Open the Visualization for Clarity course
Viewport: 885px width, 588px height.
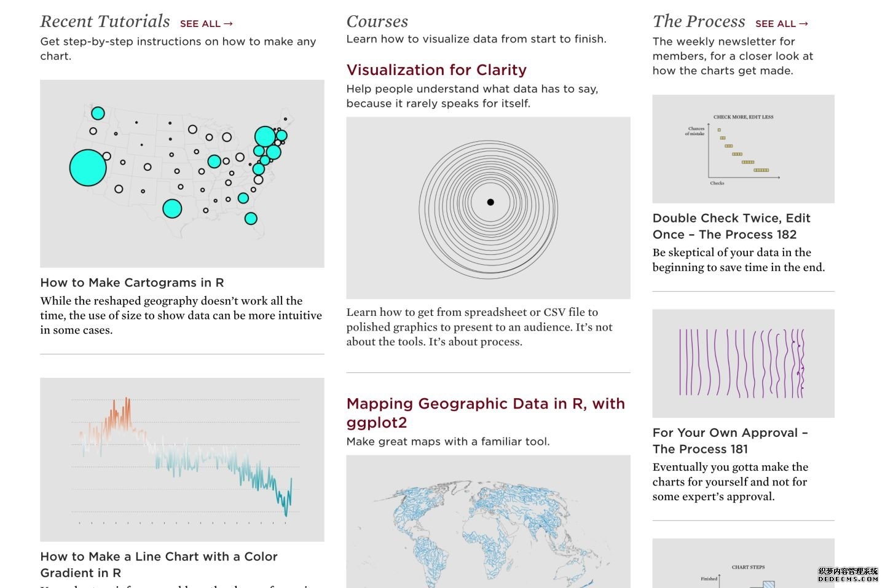[x=436, y=70]
